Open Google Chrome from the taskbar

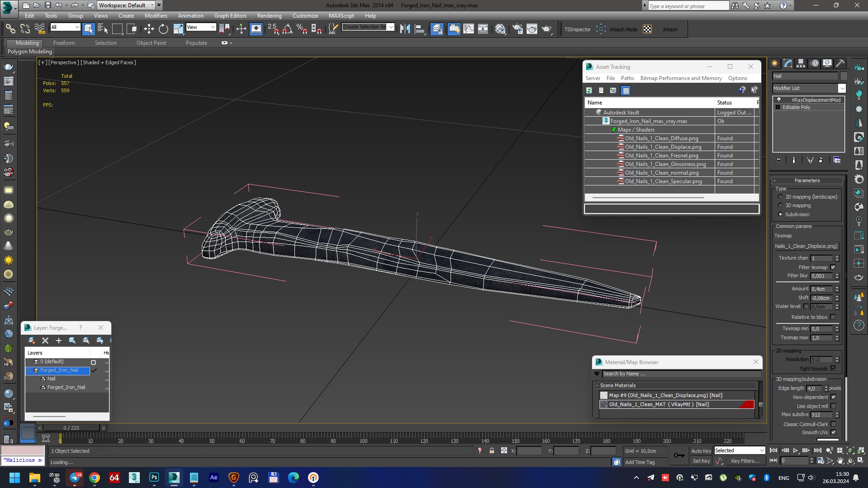pos(95,478)
